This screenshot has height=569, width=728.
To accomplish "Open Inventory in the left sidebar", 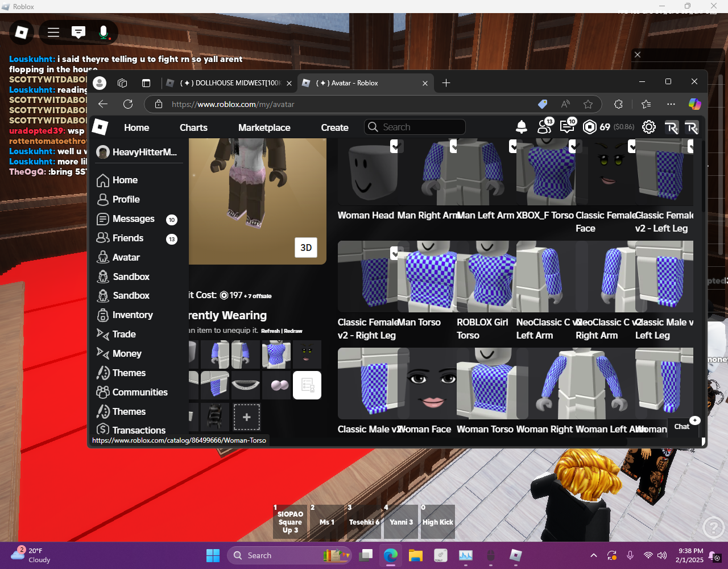I will pyautogui.click(x=125, y=315).
